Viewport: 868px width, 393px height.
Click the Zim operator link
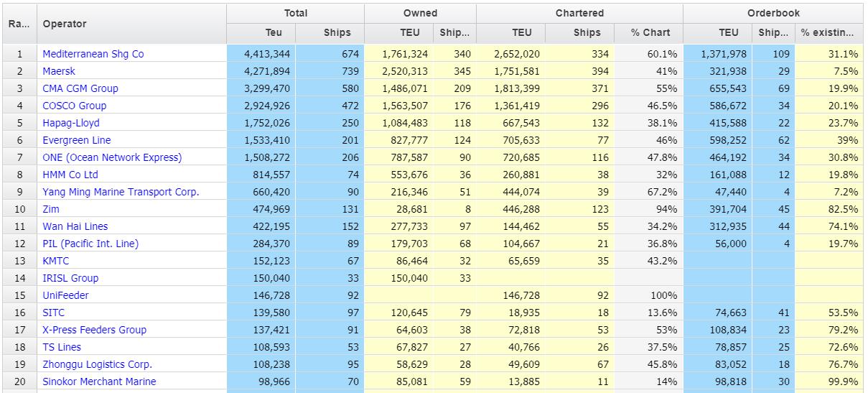pyautogui.click(x=51, y=209)
